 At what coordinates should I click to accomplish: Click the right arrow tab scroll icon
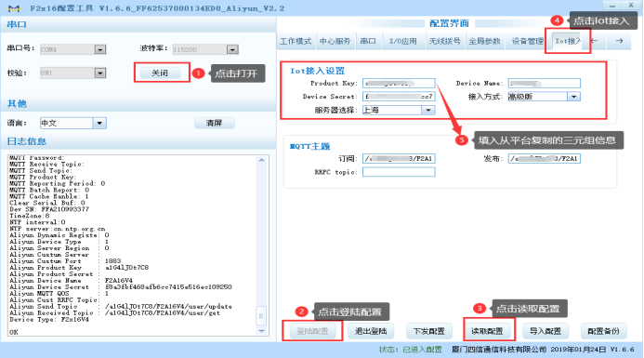click(619, 41)
